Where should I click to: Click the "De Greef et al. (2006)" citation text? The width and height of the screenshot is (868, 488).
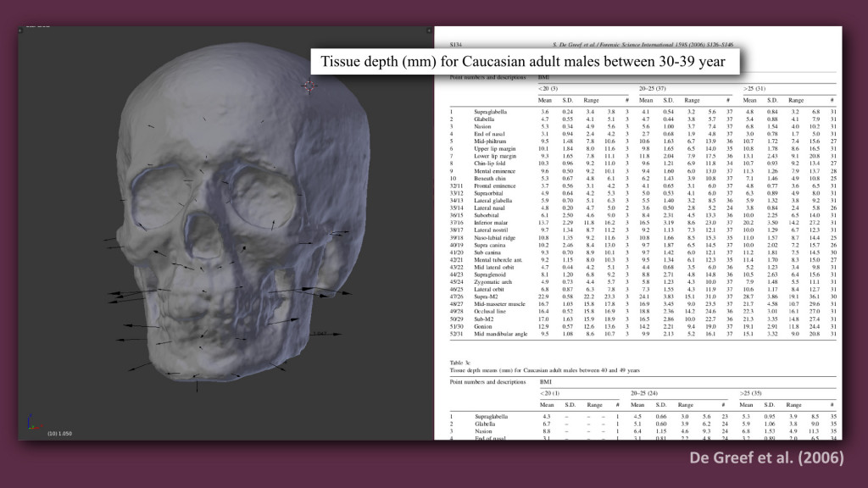point(766,457)
